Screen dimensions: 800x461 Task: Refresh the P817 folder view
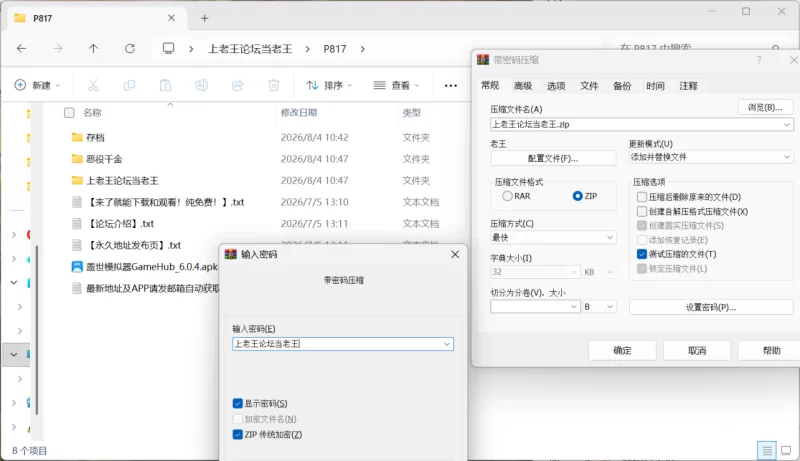[x=130, y=48]
